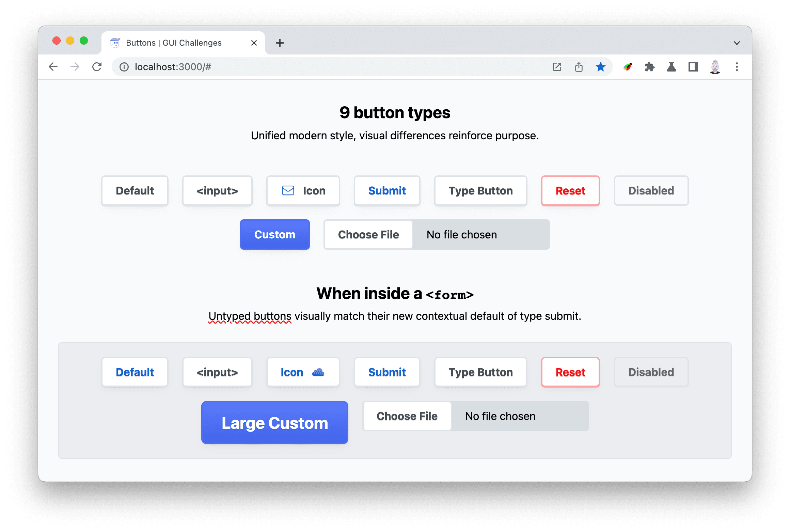Click the reload/refresh page icon
790x532 pixels.
(x=96, y=66)
